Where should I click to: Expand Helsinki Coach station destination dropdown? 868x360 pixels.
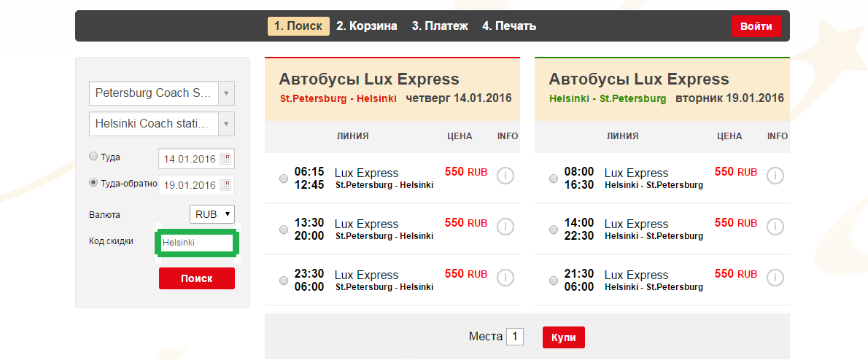(226, 124)
